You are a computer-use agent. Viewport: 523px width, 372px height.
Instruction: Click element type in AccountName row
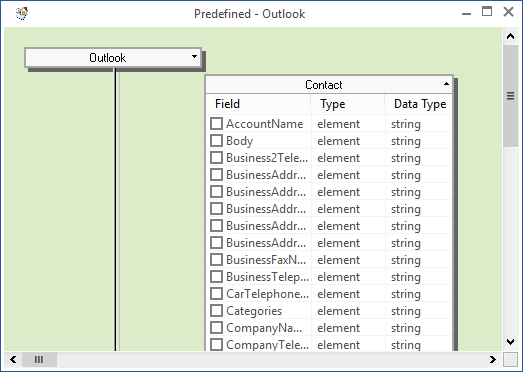pos(339,124)
